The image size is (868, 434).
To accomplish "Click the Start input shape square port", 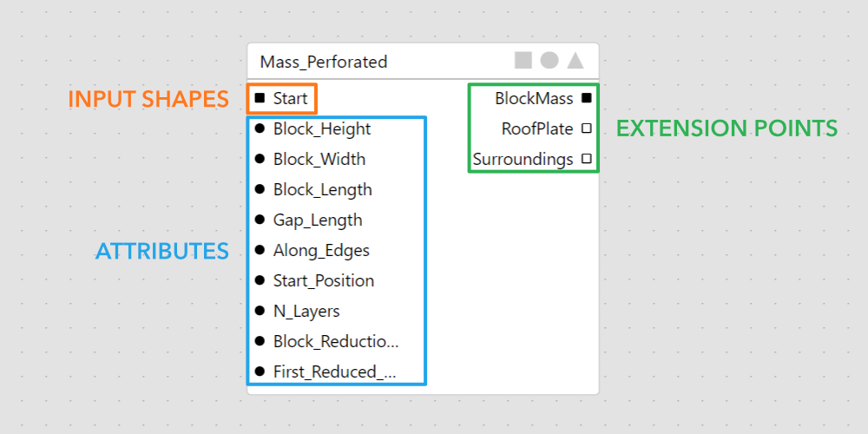I will click(260, 98).
